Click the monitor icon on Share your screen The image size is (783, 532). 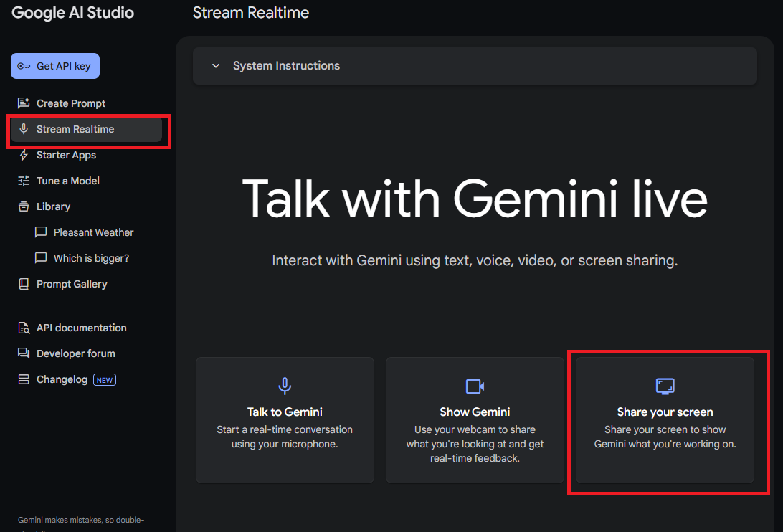click(x=665, y=386)
